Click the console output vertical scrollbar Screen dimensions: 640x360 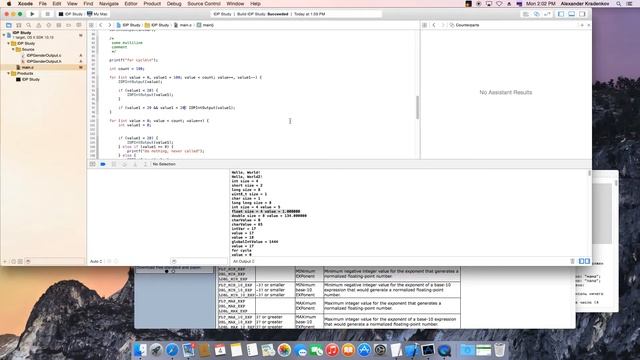(x=589, y=173)
